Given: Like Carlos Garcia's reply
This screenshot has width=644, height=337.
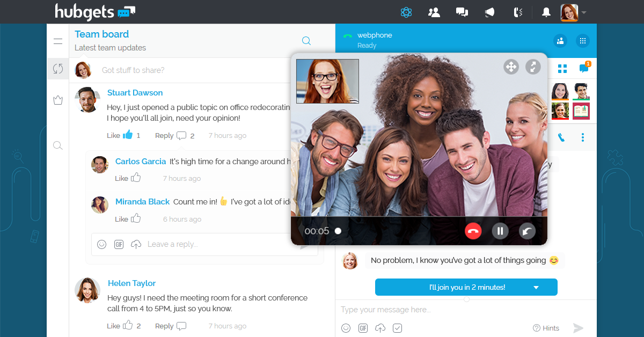Looking at the screenshot, I should coord(136,178).
